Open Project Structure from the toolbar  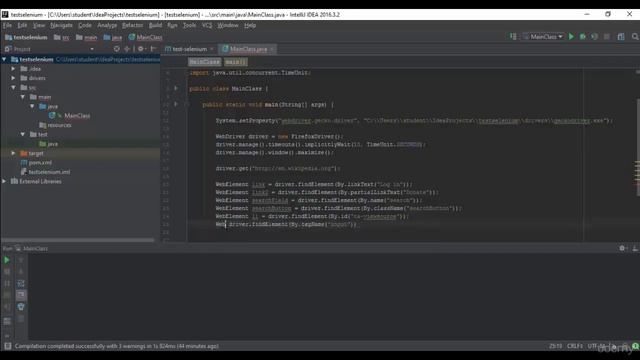point(621,37)
